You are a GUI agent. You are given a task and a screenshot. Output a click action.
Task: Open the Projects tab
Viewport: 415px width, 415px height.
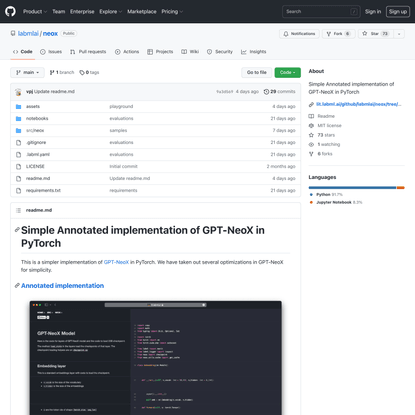pos(160,52)
